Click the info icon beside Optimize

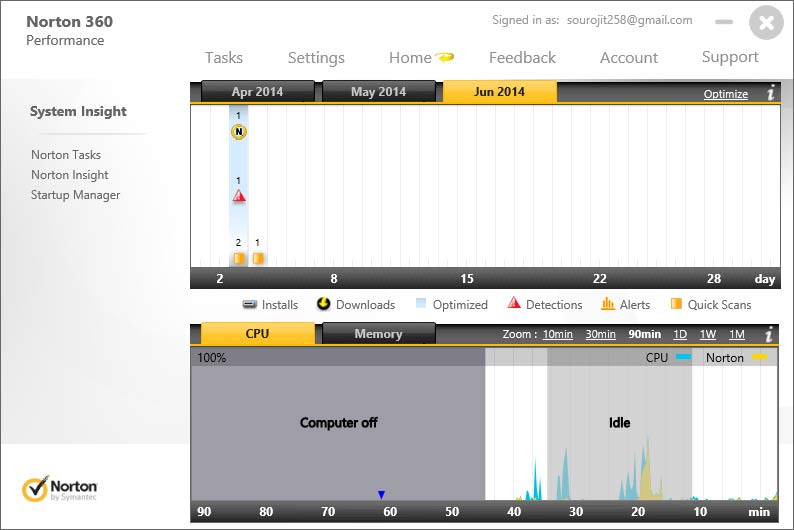tap(771, 93)
